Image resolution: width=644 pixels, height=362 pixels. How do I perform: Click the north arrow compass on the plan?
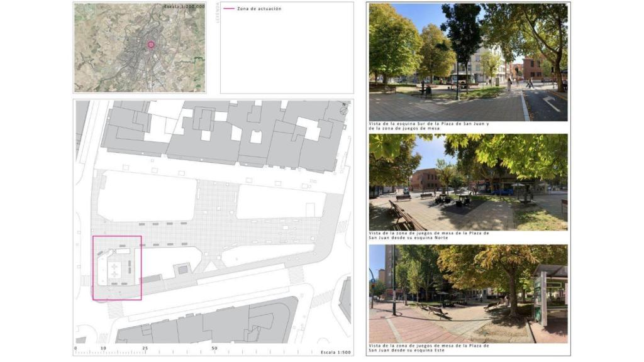pos(343,110)
